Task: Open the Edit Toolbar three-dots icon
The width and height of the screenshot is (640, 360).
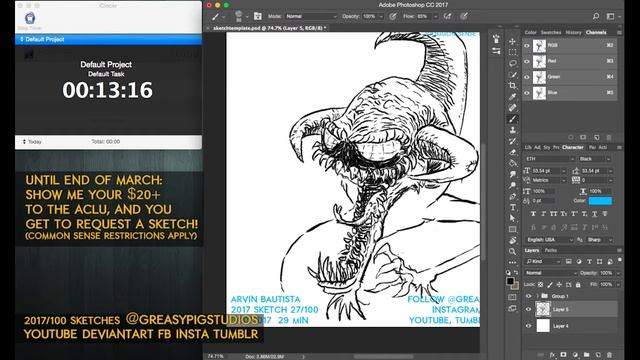Action: point(512,262)
